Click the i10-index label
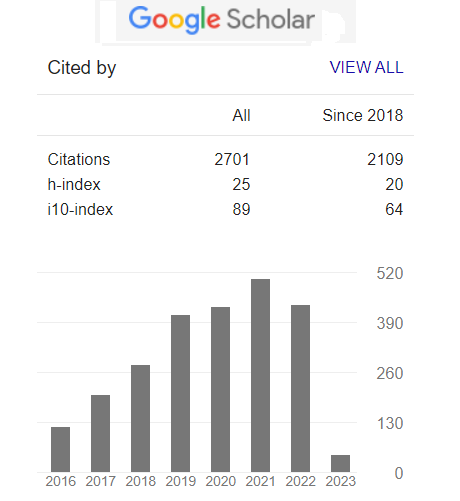460x501 pixels. click(80, 209)
